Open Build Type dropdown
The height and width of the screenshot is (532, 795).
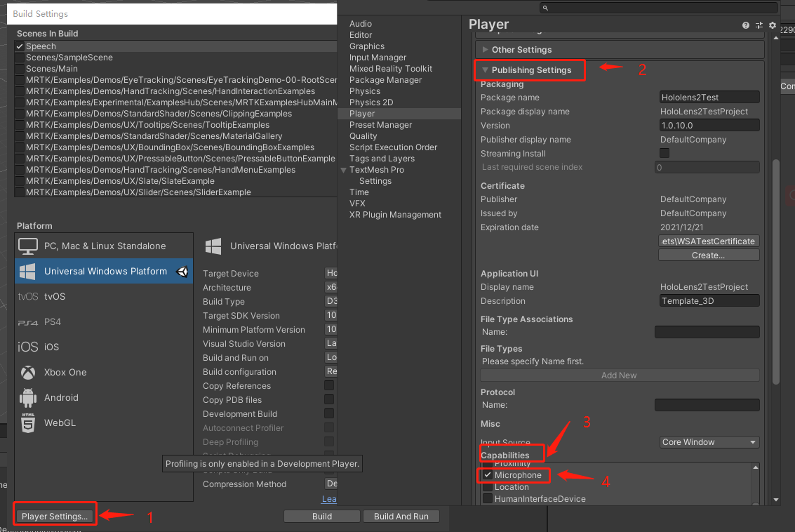point(330,300)
